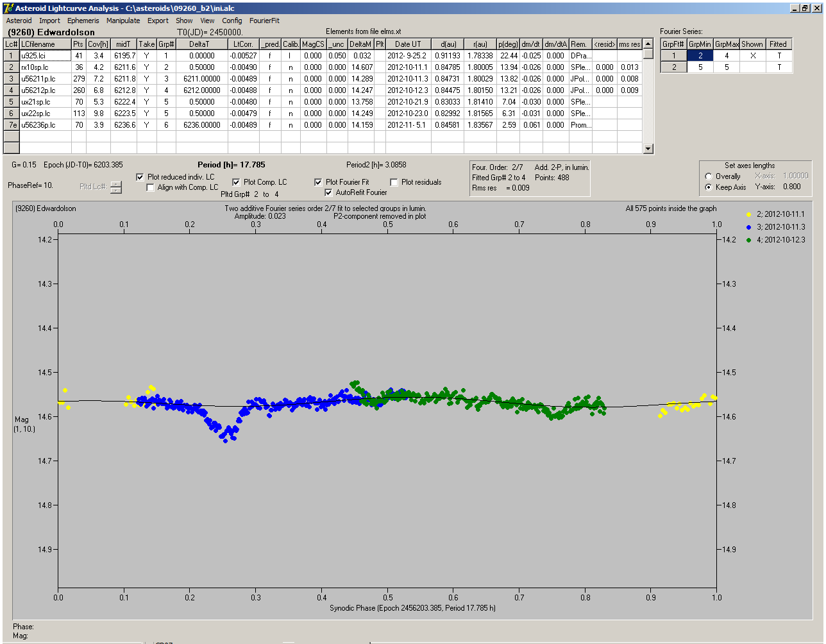Open the Ephemeris menu

(x=83, y=21)
